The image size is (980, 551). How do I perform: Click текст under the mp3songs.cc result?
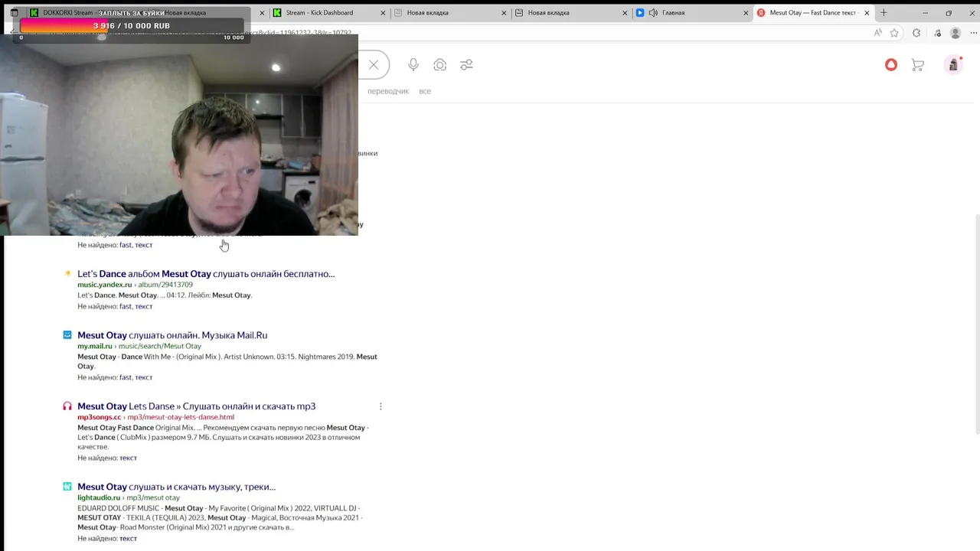[128, 458]
